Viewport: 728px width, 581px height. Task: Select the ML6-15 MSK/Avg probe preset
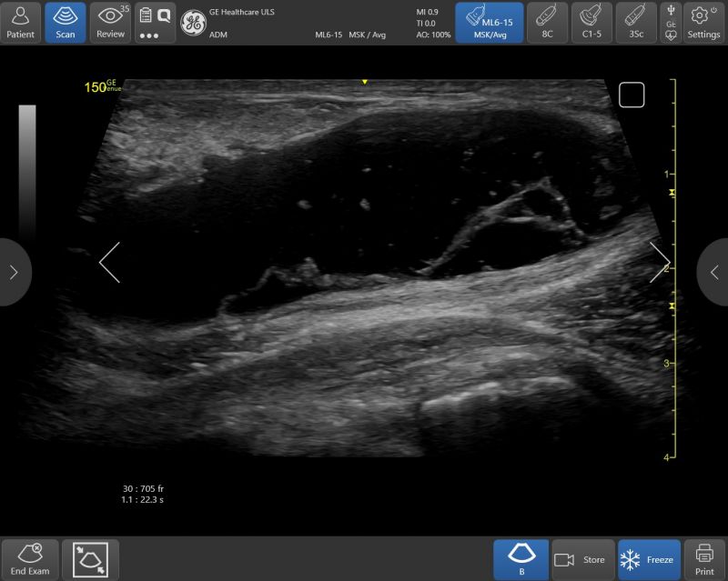[490, 22]
